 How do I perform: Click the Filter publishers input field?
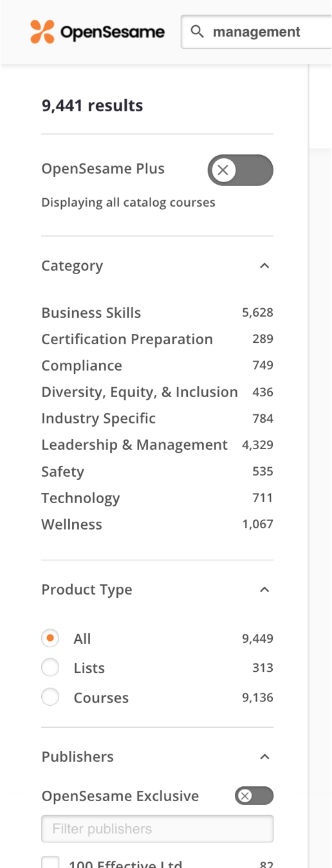(157, 829)
